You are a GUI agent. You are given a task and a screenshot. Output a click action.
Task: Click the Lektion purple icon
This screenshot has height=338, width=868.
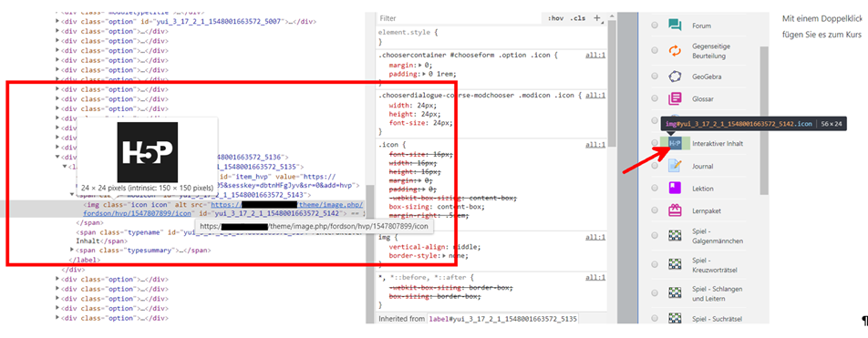pyautogui.click(x=675, y=188)
